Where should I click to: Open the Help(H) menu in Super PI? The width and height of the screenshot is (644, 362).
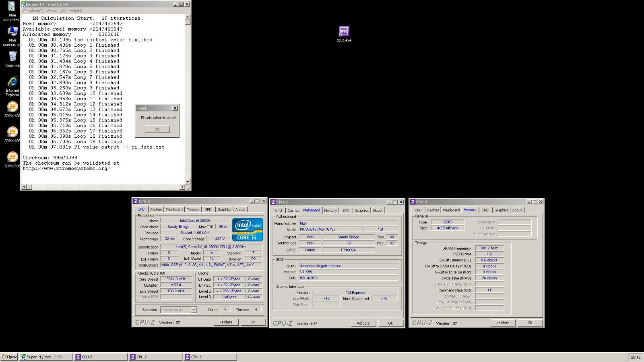pyautogui.click(x=76, y=11)
